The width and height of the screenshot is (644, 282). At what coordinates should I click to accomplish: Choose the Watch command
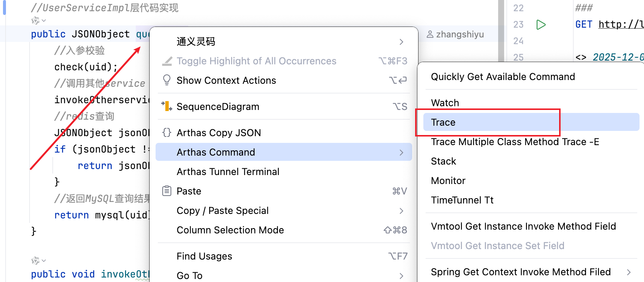[445, 103]
